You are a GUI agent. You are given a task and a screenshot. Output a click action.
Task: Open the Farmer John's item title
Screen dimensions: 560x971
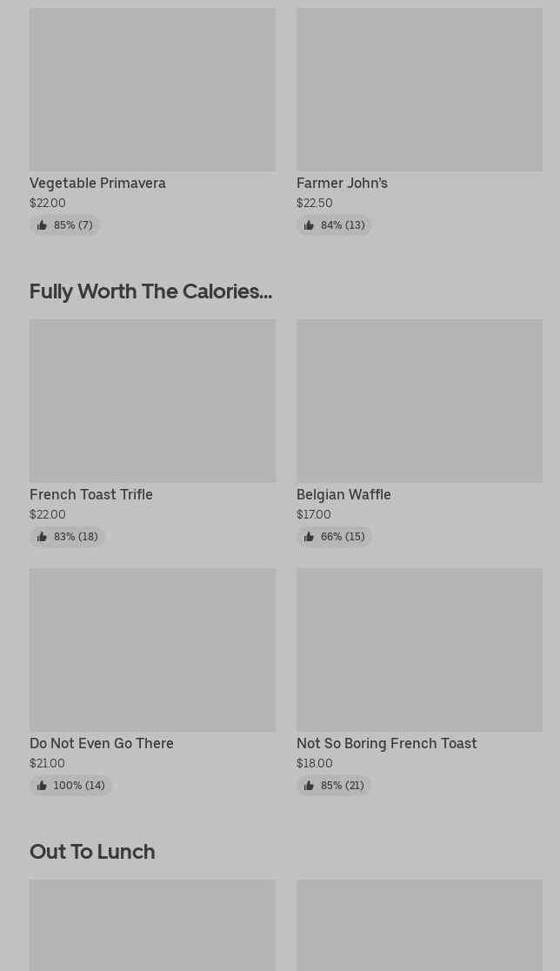coord(342,184)
